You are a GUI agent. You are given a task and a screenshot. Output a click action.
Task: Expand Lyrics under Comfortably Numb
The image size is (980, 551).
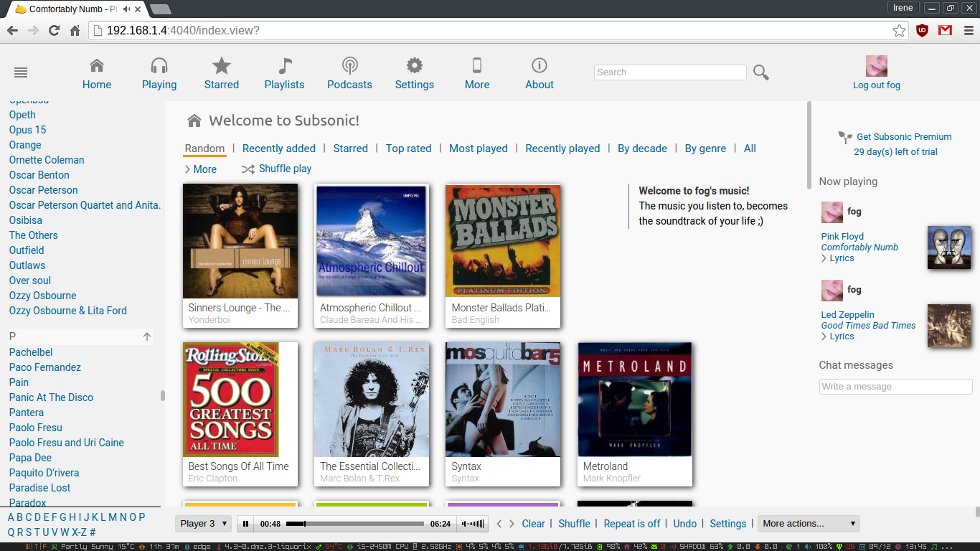pos(841,258)
